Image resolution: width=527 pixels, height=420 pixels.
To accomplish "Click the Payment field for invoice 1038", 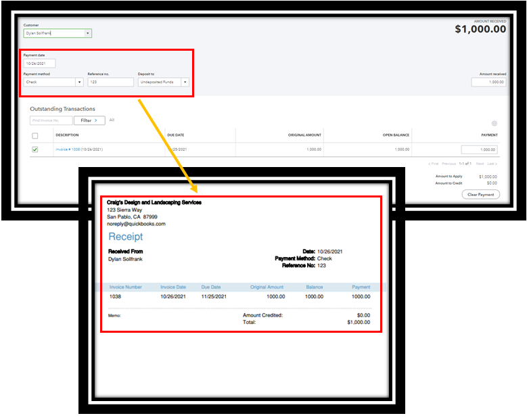I will pos(479,150).
